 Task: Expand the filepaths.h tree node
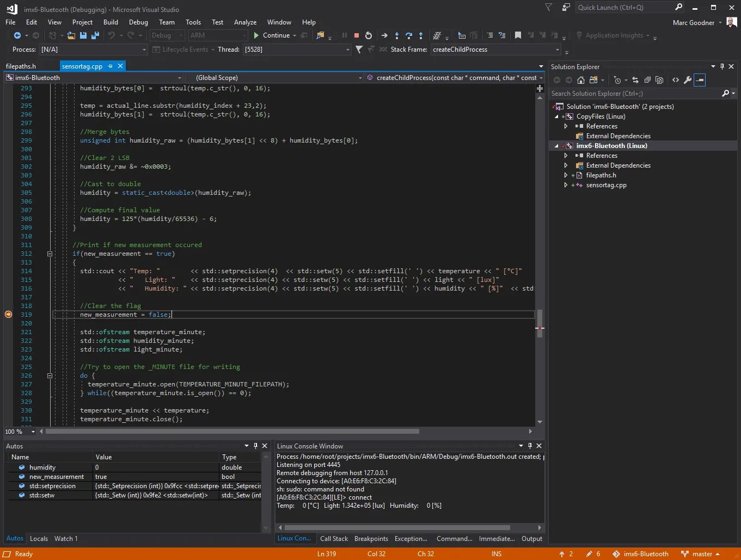click(x=566, y=175)
